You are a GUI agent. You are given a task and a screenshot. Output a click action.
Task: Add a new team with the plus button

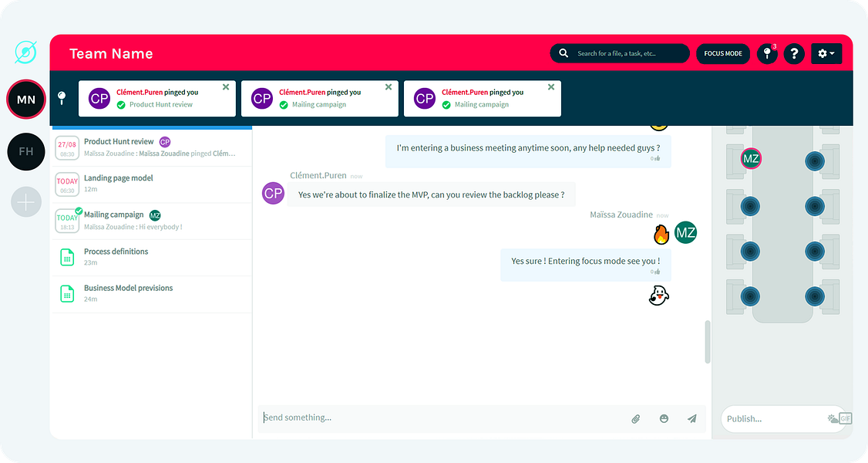26,202
